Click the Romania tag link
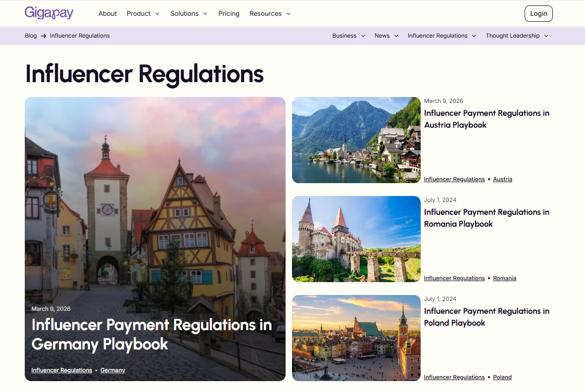 tap(504, 278)
